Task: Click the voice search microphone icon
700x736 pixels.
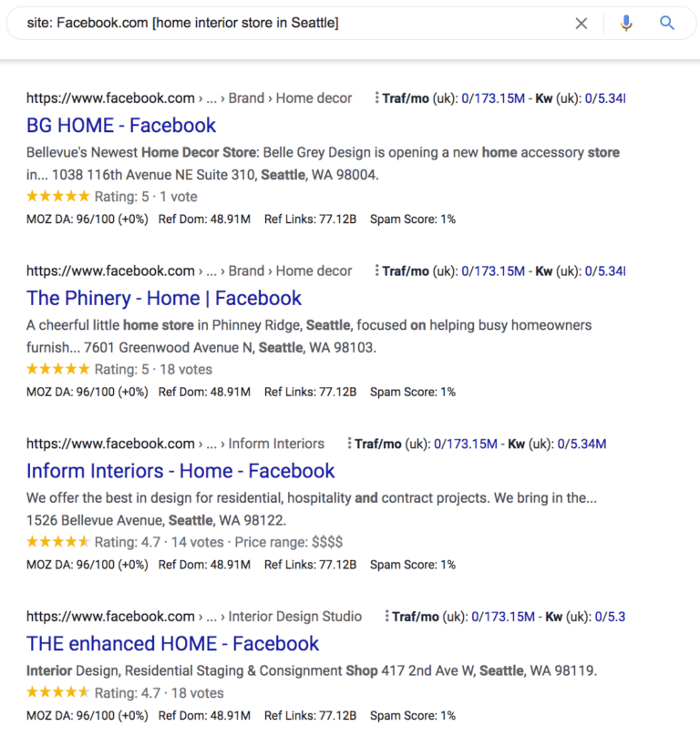Action: (626, 23)
